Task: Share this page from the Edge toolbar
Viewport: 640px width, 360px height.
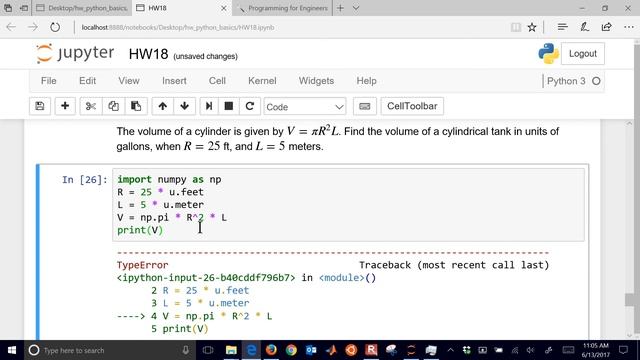Action: (x=607, y=27)
